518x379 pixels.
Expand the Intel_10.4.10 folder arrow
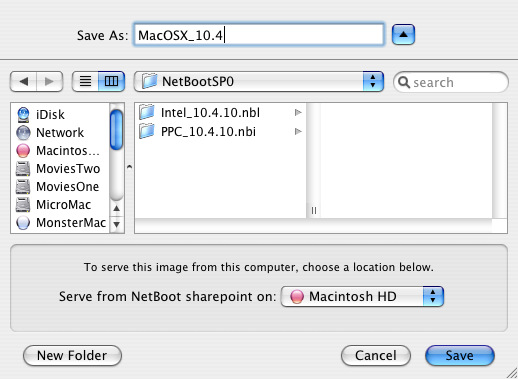coord(298,113)
